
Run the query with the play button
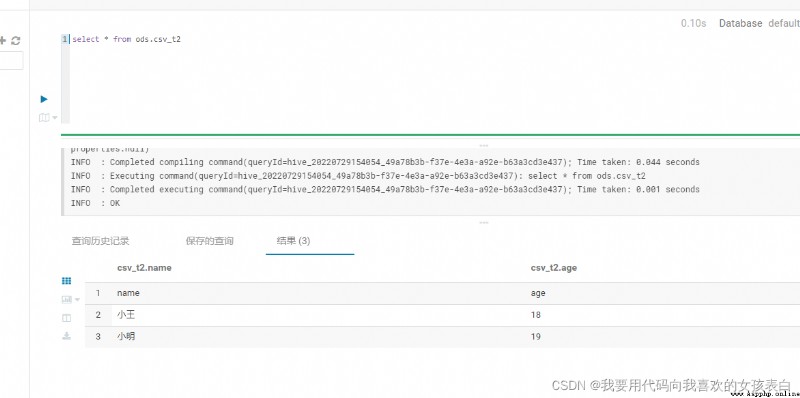pyautogui.click(x=44, y=99)
